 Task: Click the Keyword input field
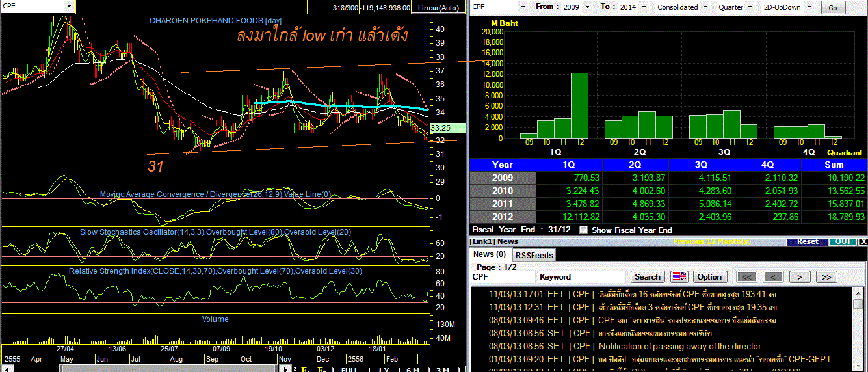(x=582, y=277)
